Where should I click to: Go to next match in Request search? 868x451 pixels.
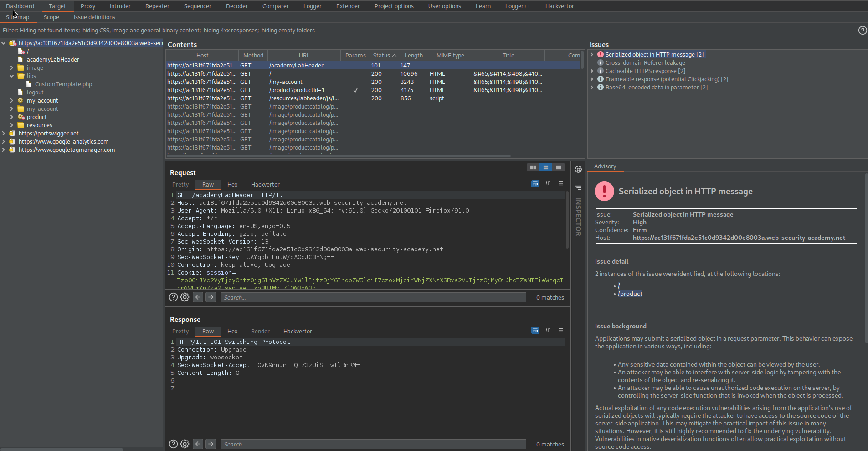click(x=211, y=297)
